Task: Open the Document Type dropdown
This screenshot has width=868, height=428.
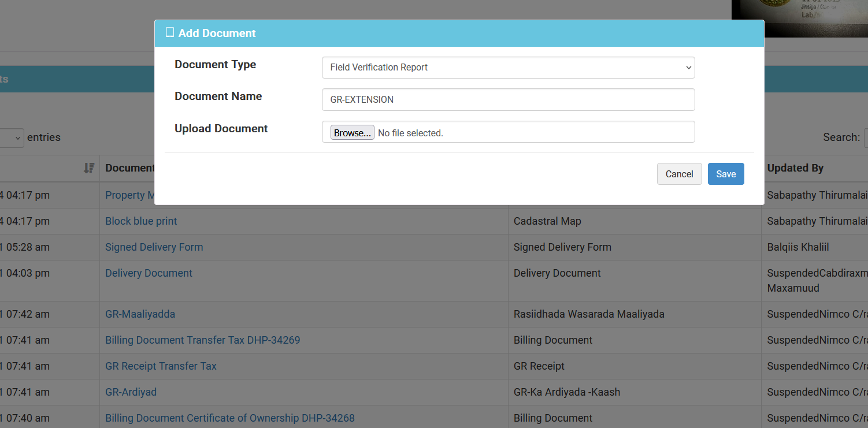Action: (508, 68)
